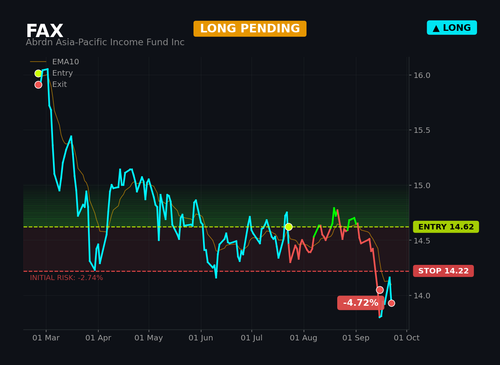
Task: Click the final red exit dot near 01 Oct
Action: [392, 303]
